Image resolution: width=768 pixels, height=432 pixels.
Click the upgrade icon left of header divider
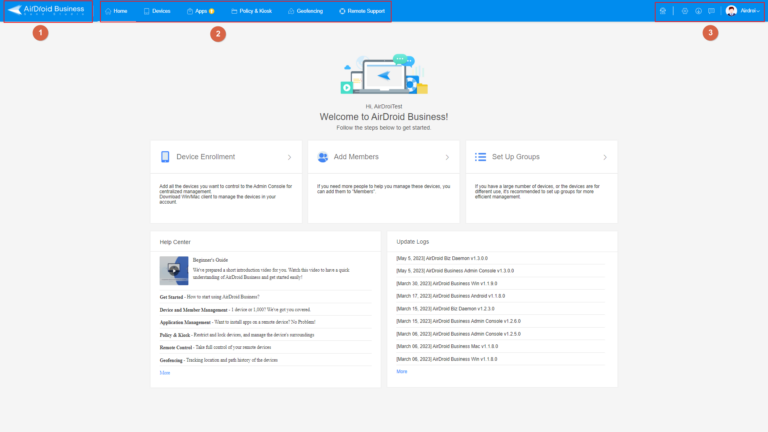661,10
